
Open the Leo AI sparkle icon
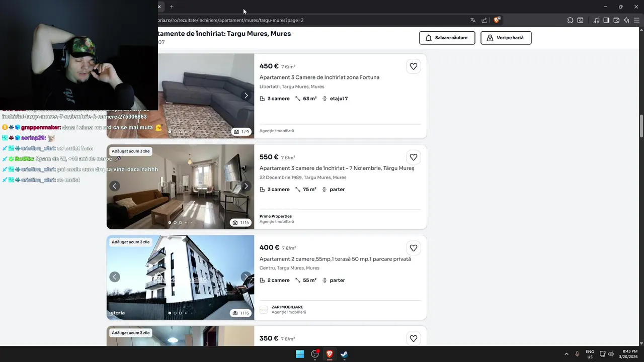[626, 20]
